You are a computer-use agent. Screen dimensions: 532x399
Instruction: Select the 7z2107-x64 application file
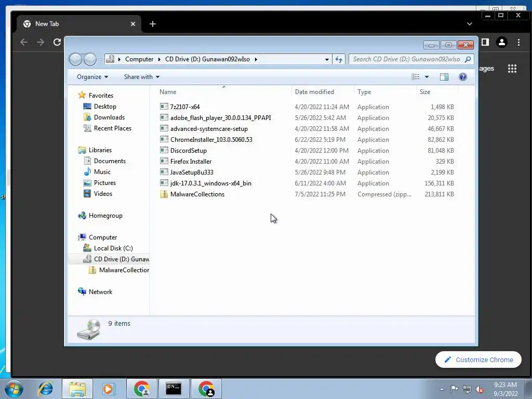click(185, 107)
